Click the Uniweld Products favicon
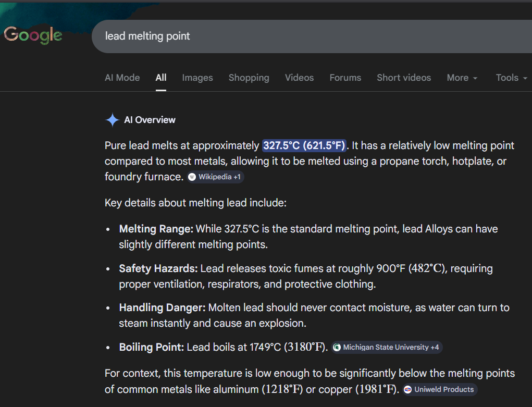 pyautogui.click(x=408, y=389)
